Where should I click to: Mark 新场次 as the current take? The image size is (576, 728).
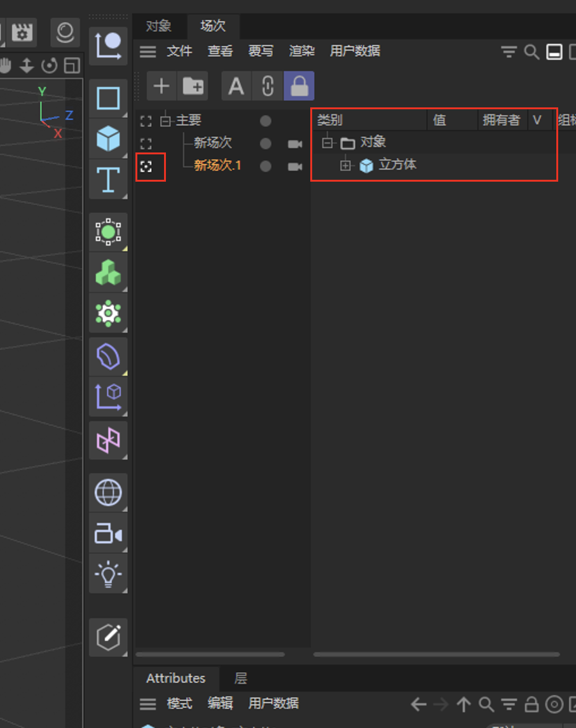tap(146, 144)
